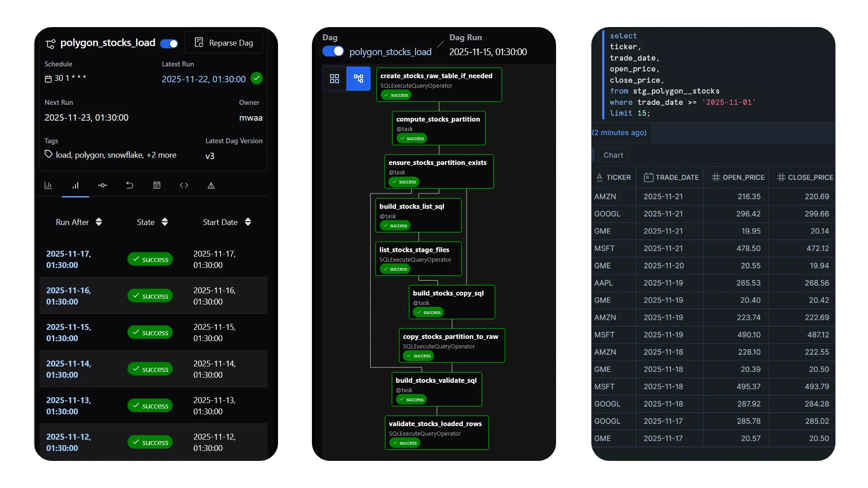Click the Backfills undo-arrow icon
The width and height of the screenshot is (868, 488).
[x=130, y=185]
